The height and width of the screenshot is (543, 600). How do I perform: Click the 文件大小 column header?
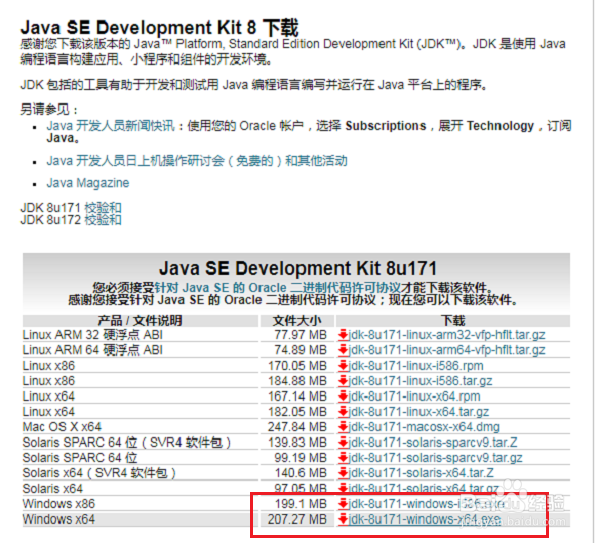[x=297, y=321]
